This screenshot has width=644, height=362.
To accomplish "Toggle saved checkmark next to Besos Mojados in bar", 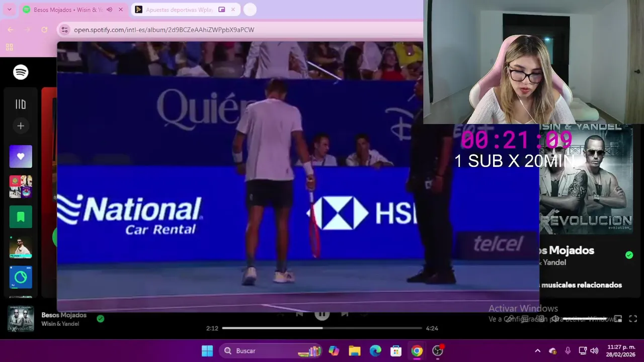I will pyautogui.click(x=100, y=319).
